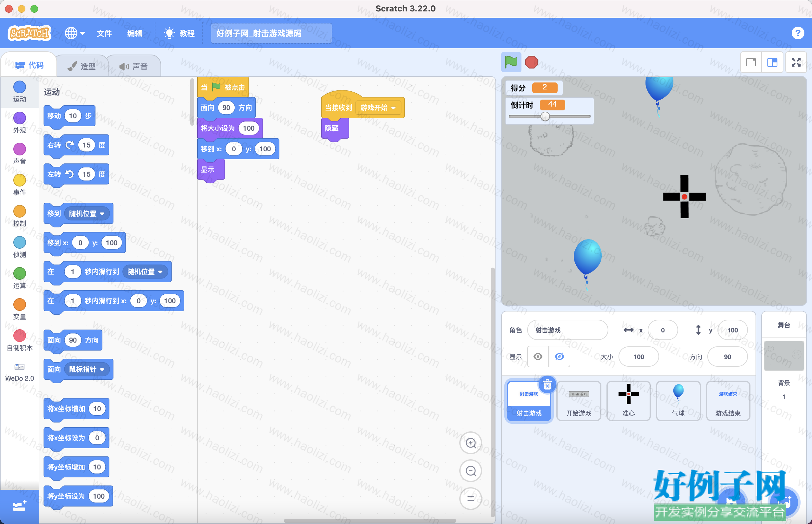Open the add extension button

point(19,506)
